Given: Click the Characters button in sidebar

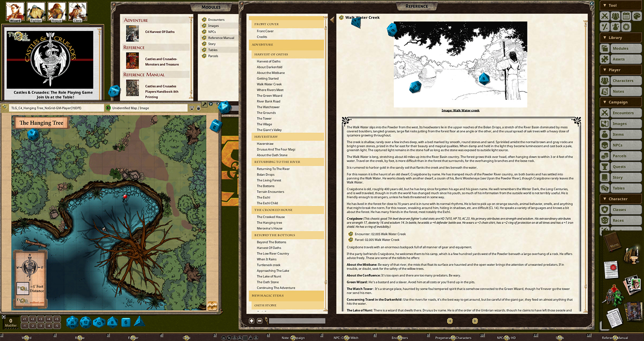Looking at the screenshot, I should [x=626, y=81].
